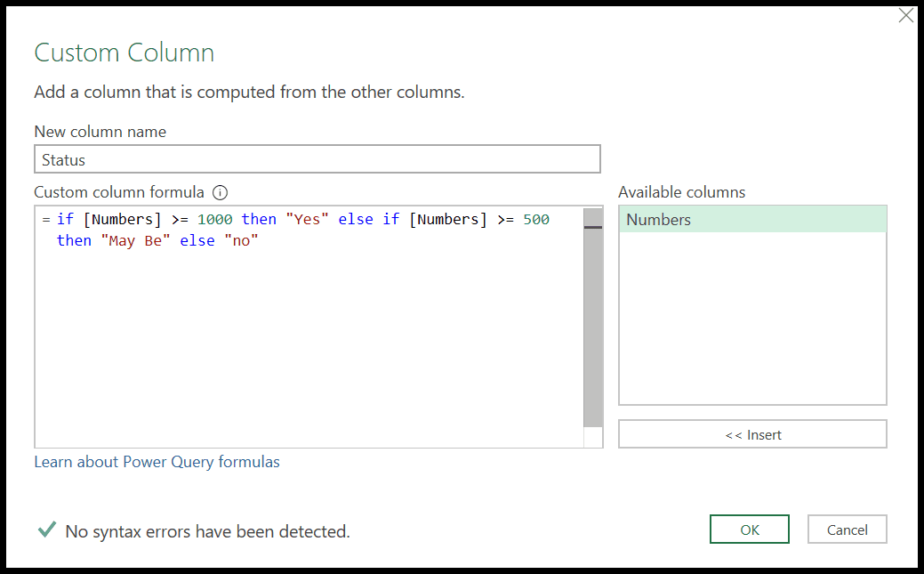
Task: Click the Available columns header label
Action: [681, 192]
